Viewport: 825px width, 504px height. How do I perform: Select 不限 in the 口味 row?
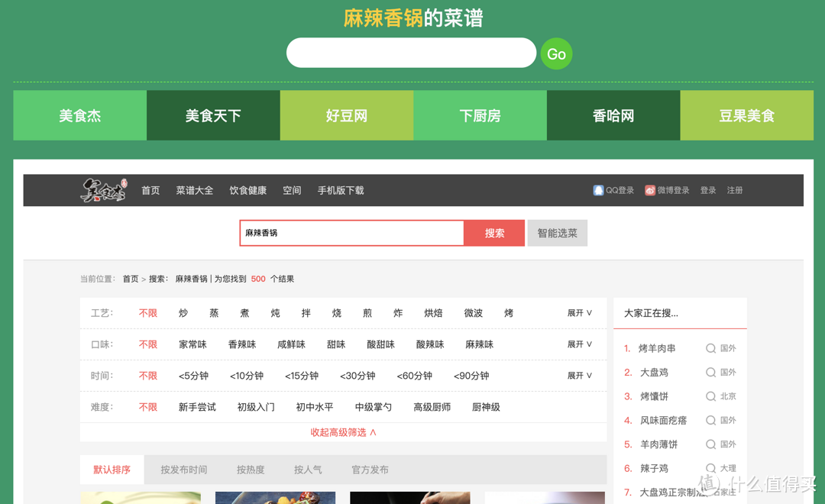(x=148, y=344)
